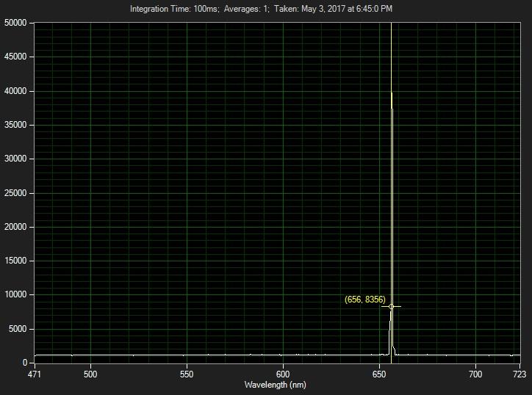This screenshot has width=532, height=395.
Task: Click the 50000 y-axis tick label
Action: pos(15,23)
